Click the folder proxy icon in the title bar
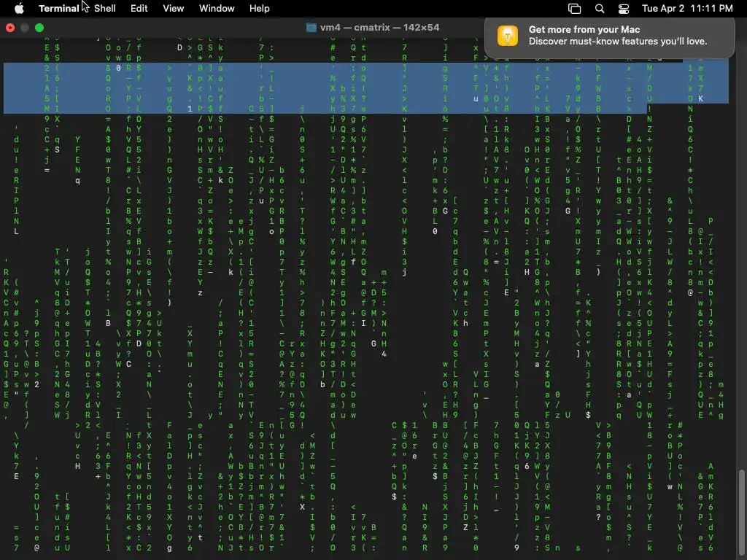747x560 pixels. [311, 28]
